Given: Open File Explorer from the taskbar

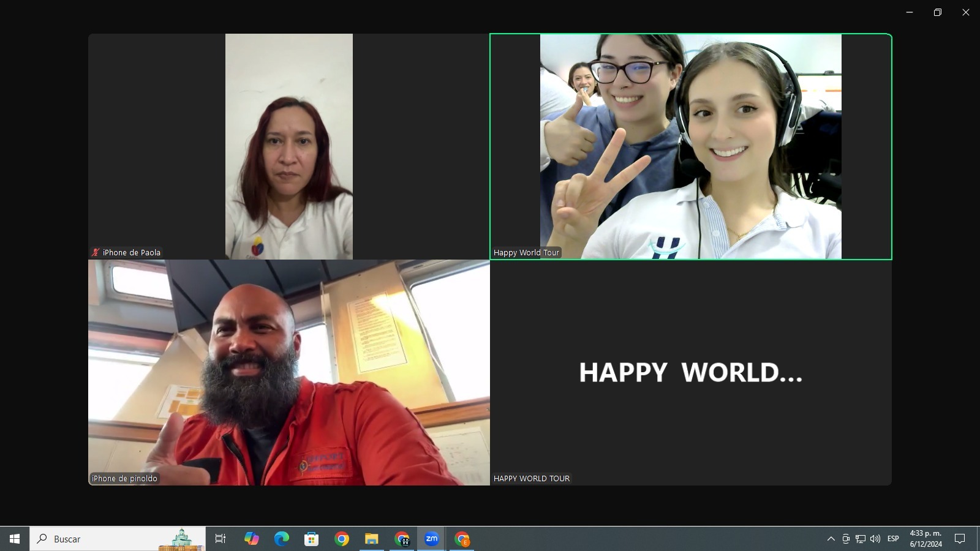Looking at the screenshot, I should [x=371, y=539].
